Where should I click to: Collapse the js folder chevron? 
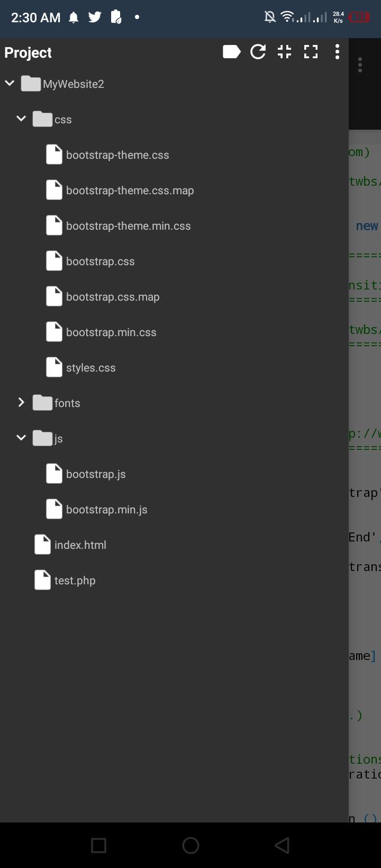(21, 438)
